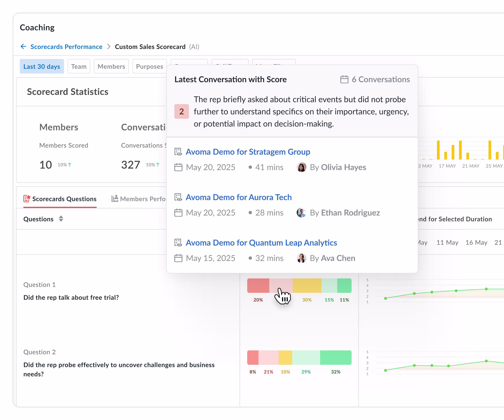504x420 pixels.
Task: Click the 17 MAY label on the bar chart
Action: (x=447, y=166)
